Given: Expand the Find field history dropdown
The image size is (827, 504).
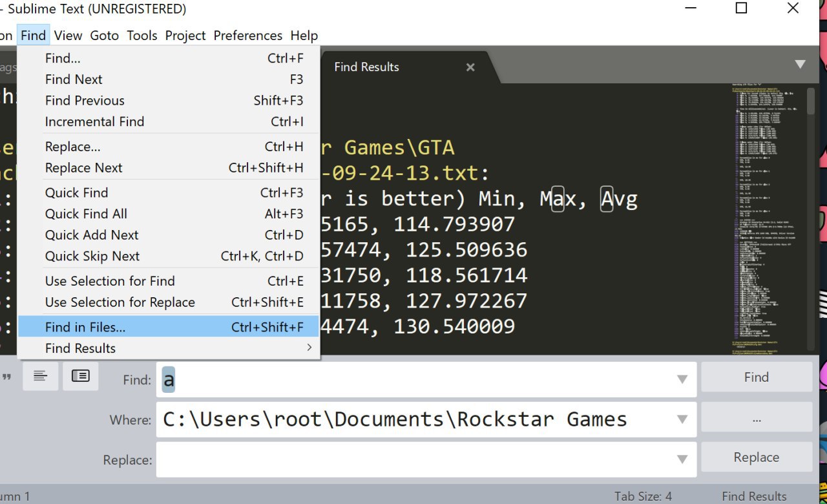Looking at the screenshot, I should 682,380.
